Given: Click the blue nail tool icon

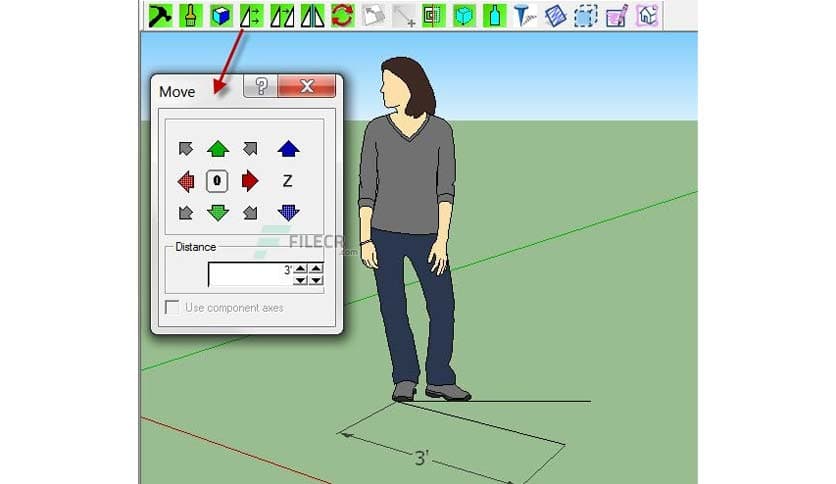Looking at the screenshot, I should coord(525,15).
